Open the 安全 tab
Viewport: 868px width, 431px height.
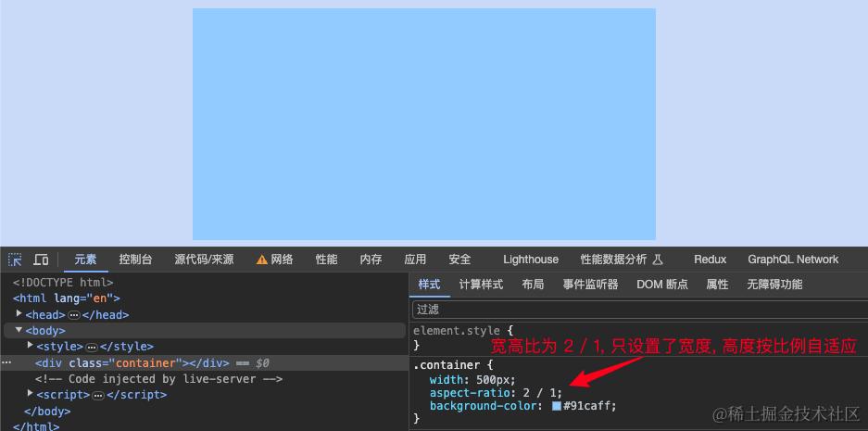point(459,260)
